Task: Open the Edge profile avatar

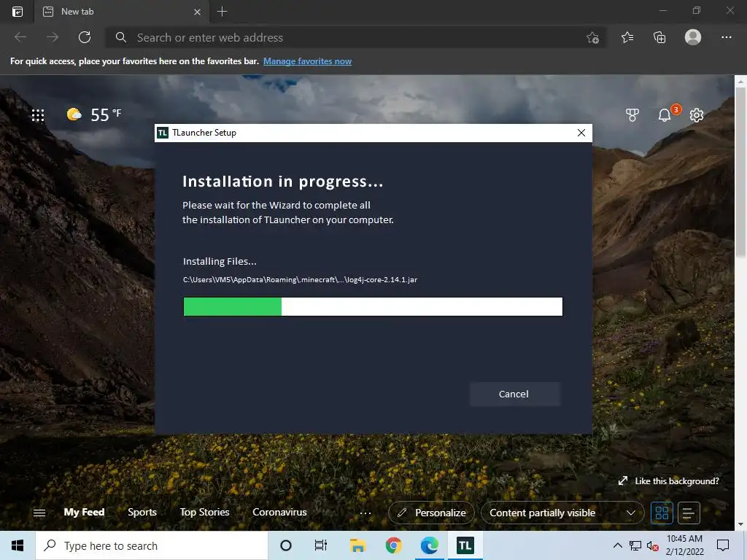Action: point(693,37)
